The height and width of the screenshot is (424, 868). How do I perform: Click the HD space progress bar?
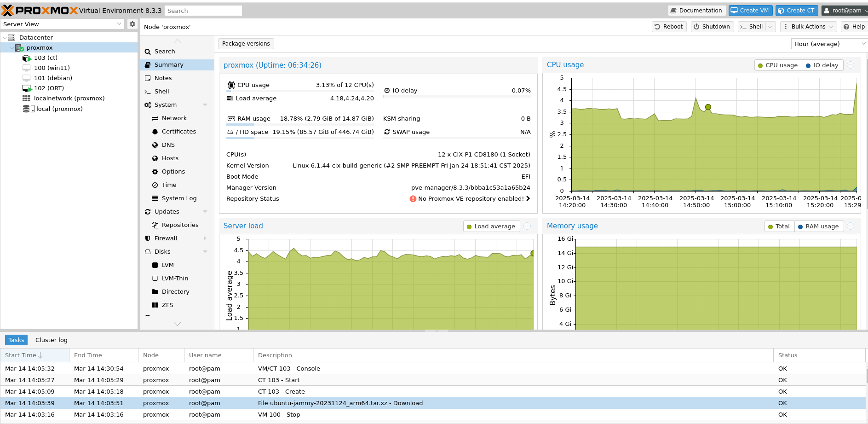tap(300, 138)
